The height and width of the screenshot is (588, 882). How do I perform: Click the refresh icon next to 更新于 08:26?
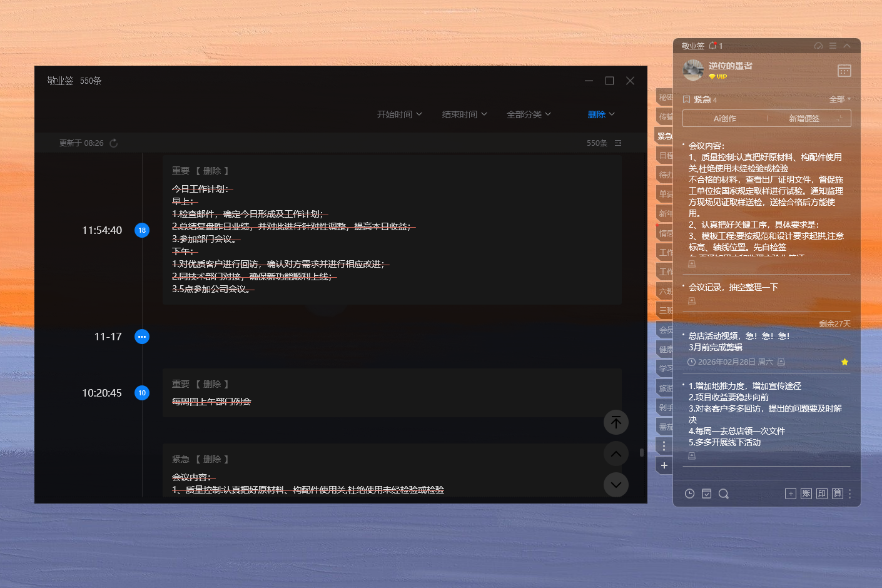pos(113,143)
